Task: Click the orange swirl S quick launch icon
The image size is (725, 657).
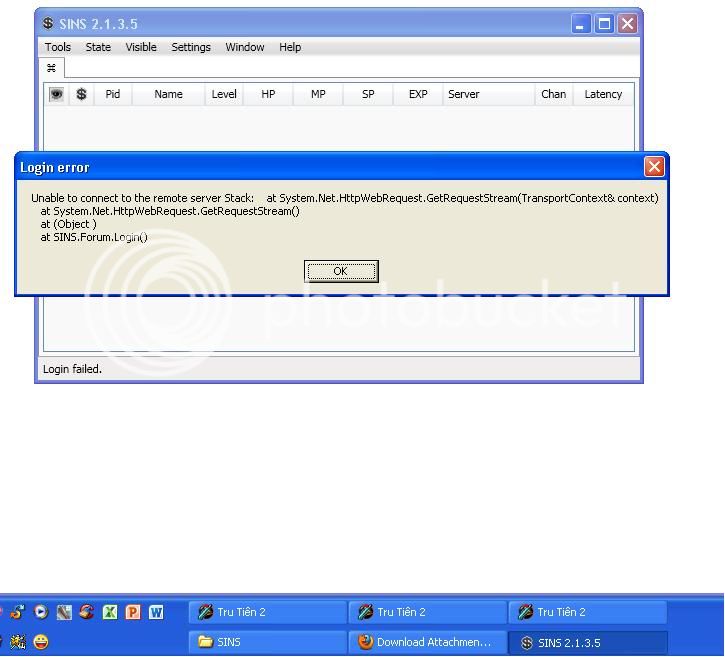Action: pyautogui.click(x=18, y=612)
